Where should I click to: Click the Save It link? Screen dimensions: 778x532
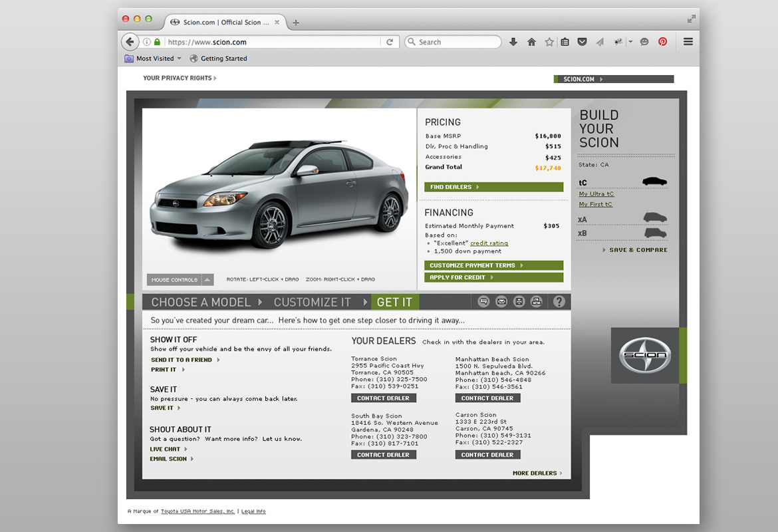166,408
